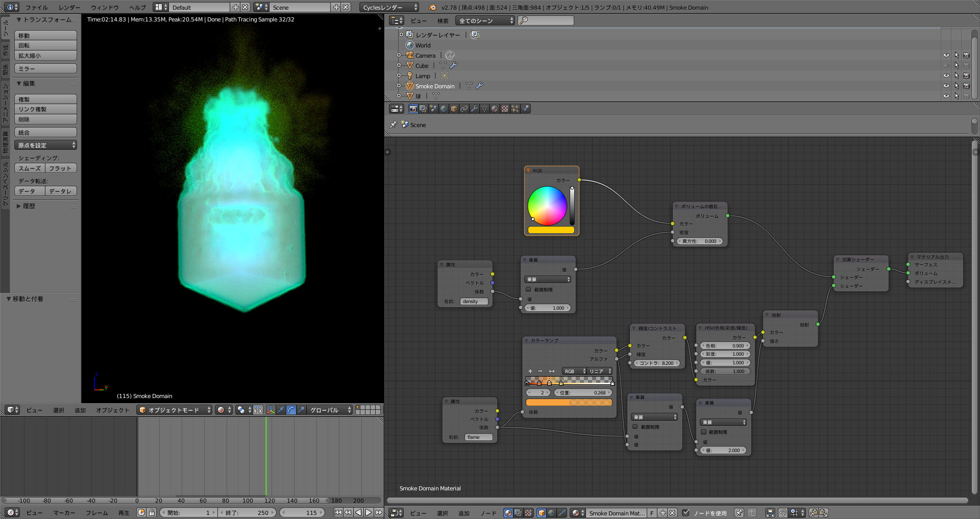Open the Modifiers wrench properties tab
Viewport: 980px width, 519px height.
pyautogui.click(x=474, y=109)
